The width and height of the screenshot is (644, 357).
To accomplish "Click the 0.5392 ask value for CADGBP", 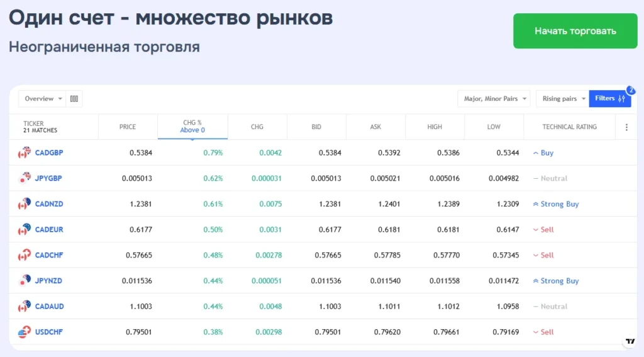I will coord(389,152).
